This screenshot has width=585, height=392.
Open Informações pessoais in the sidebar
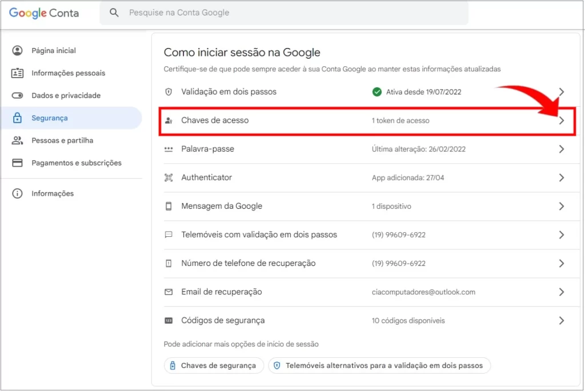pyautogui.click(x=69, y=73)
